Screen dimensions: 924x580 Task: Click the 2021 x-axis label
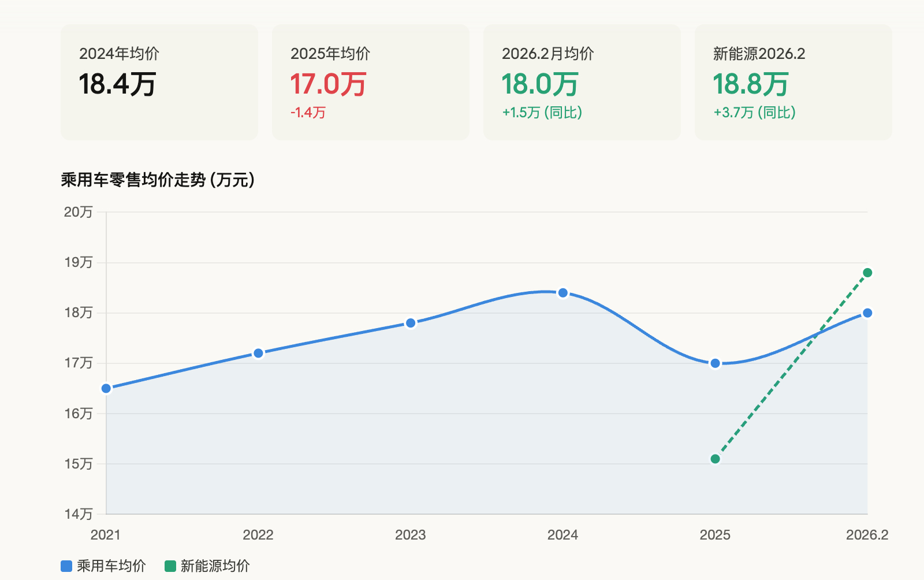[x=106, y=535]
